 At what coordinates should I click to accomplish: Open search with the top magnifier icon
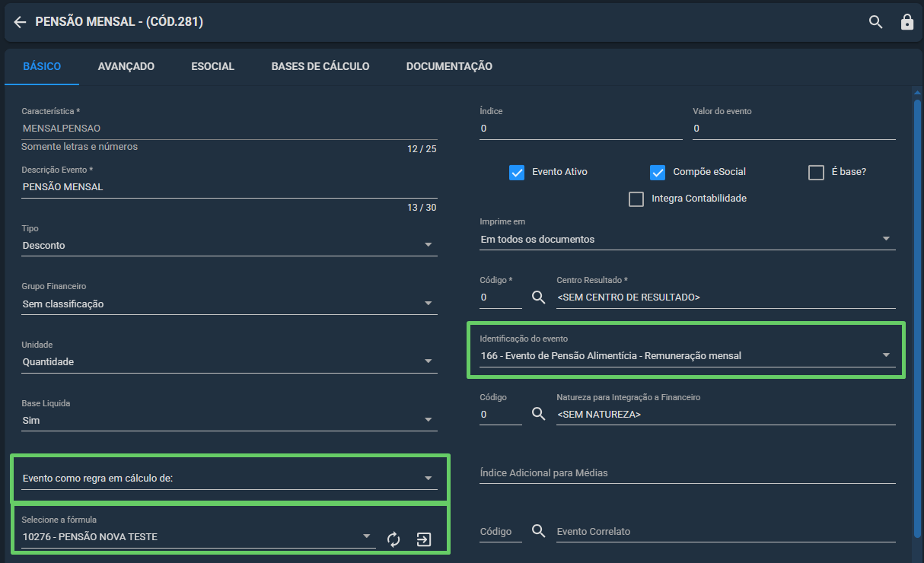pos(876,22)
